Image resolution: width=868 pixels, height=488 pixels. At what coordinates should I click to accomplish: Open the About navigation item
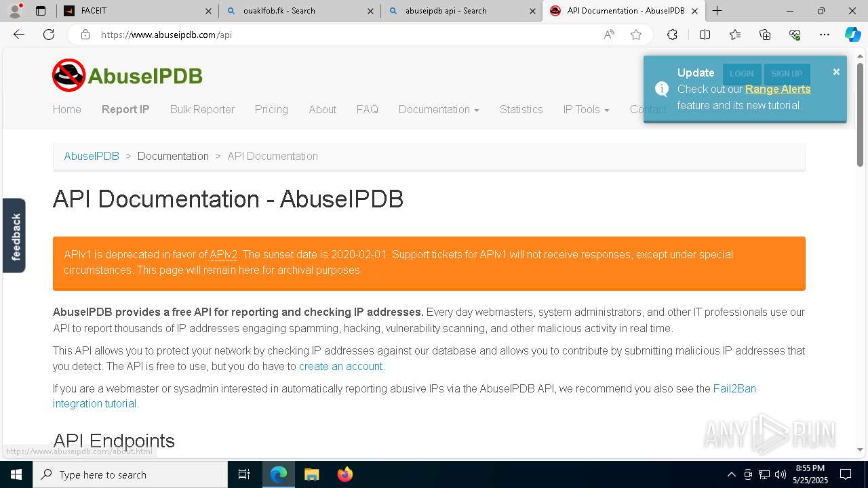[x=322, y=109]
